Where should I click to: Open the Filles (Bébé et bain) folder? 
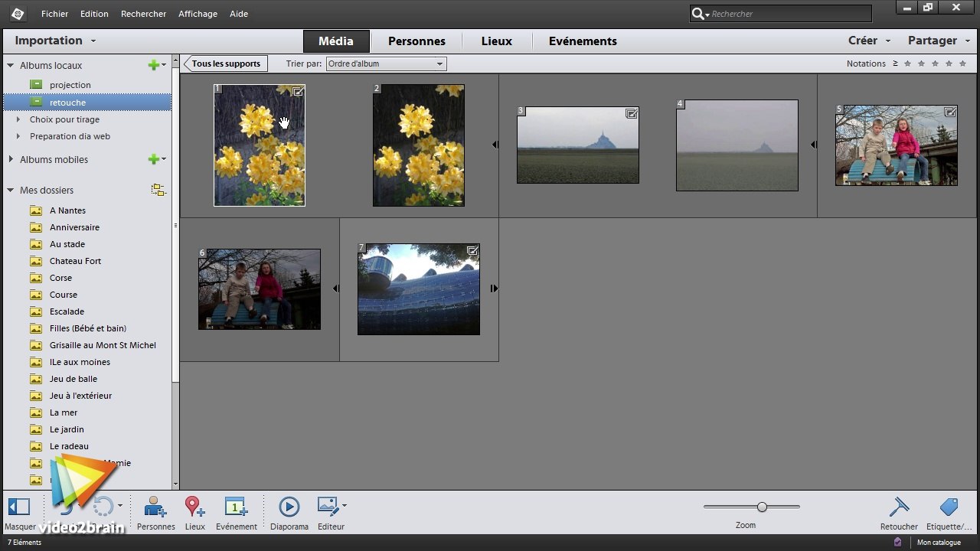88,328
